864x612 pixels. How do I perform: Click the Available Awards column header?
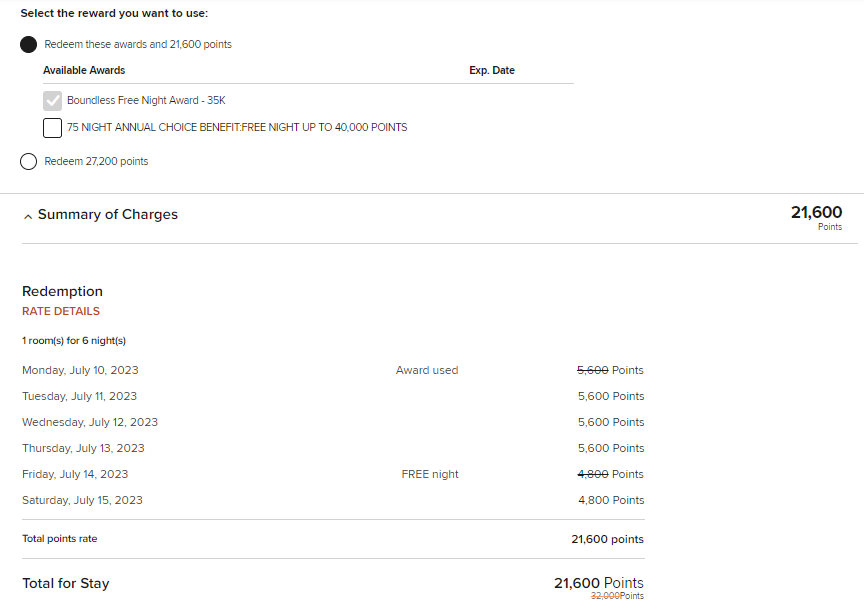coord(84,71)
